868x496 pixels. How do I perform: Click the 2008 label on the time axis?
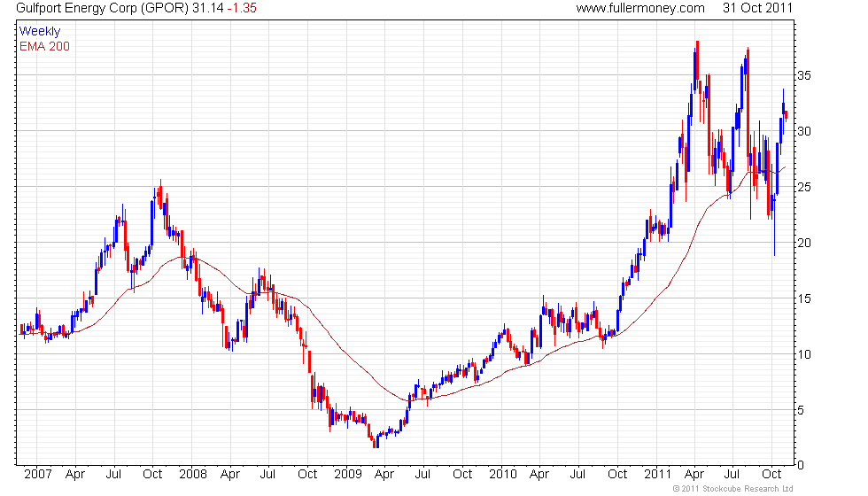(193, 474)
